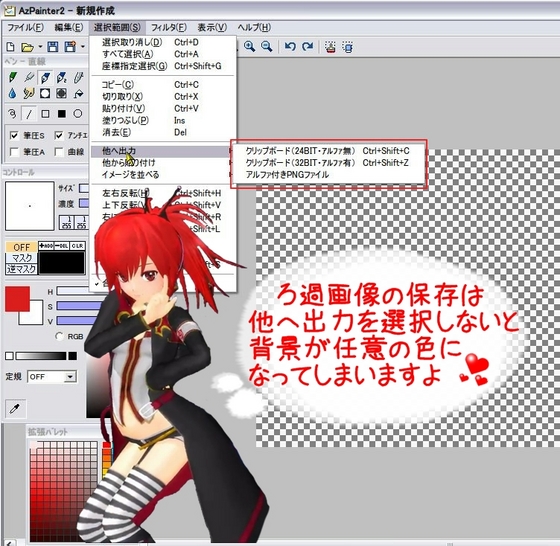
Task: Click the Zoom in magnifier
Action: tap(249, 46)
